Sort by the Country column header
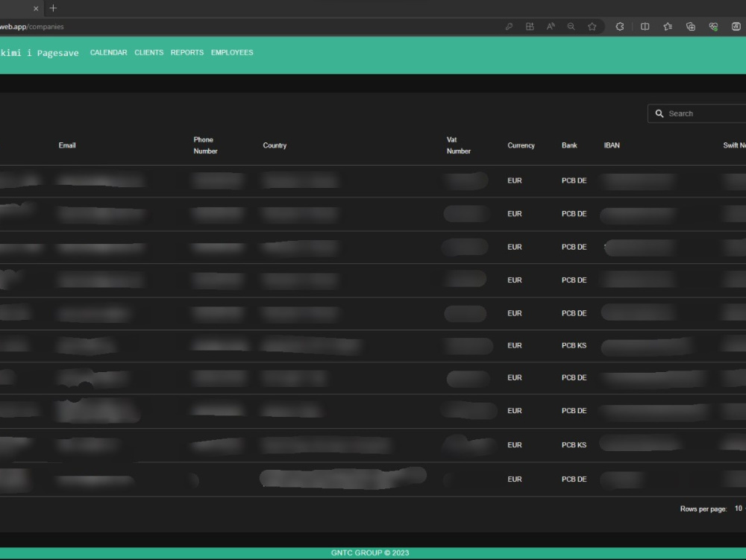The width and height of the screenshot is (746, 560). (x=275, y=145)
